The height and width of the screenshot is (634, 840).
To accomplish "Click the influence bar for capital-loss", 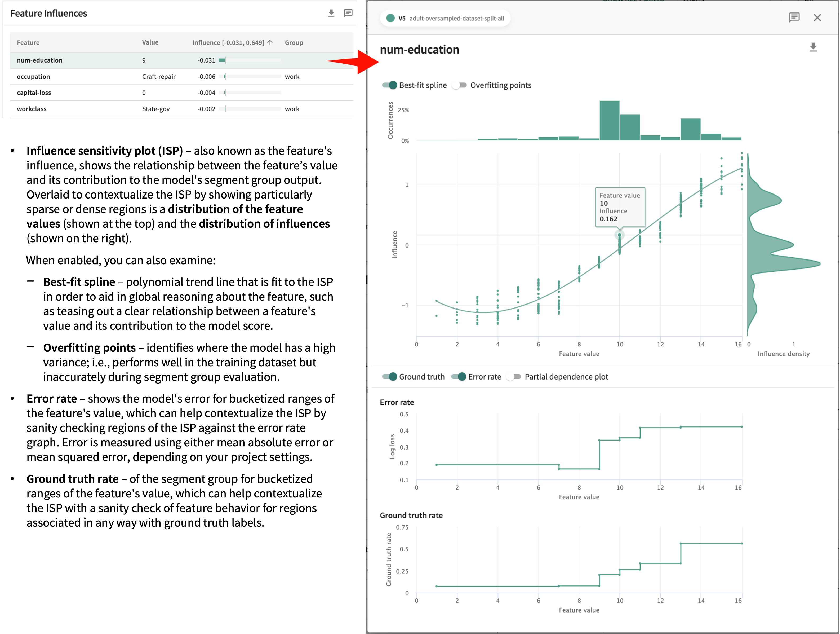I will point(250,93).
